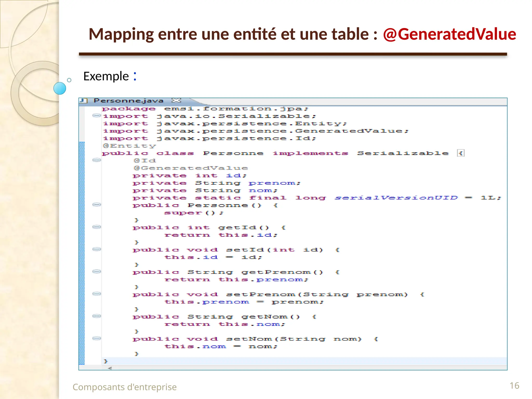Click the 'package emsi.formation.jpa;' line

pos(205,109)
